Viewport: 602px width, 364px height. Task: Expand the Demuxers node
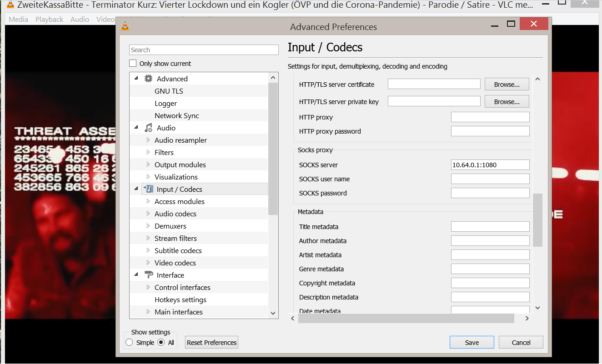[148, 226]
